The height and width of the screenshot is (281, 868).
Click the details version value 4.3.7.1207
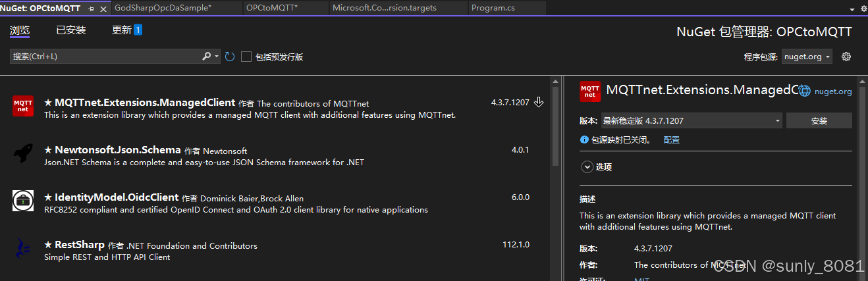pos(653,249)
